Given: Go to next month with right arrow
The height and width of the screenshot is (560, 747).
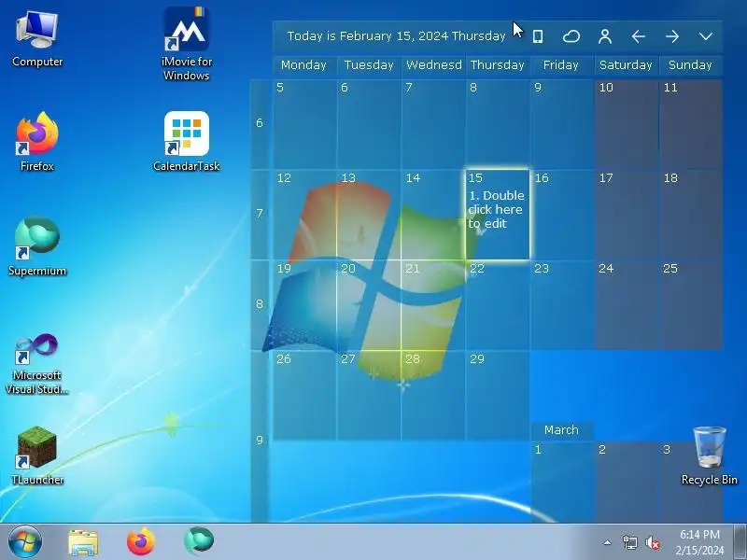Looking at the screenshot, I should [672, 36].
